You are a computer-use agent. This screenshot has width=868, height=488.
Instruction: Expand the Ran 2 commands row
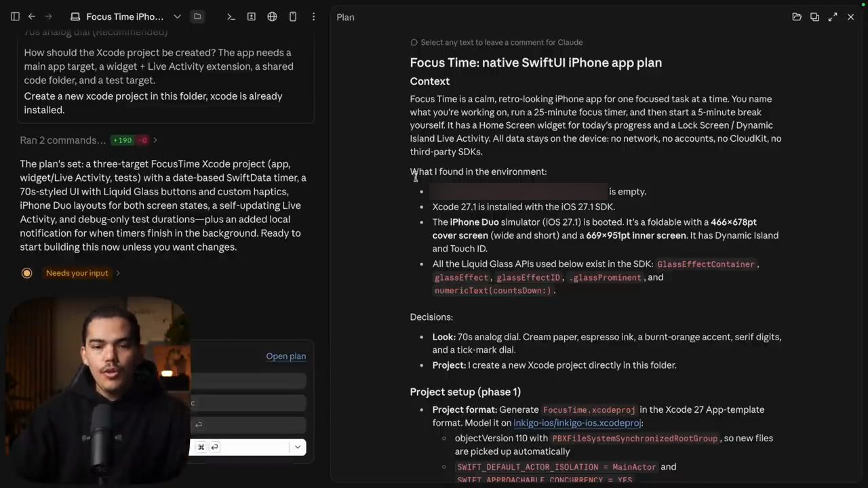click(x=89, y=140)
